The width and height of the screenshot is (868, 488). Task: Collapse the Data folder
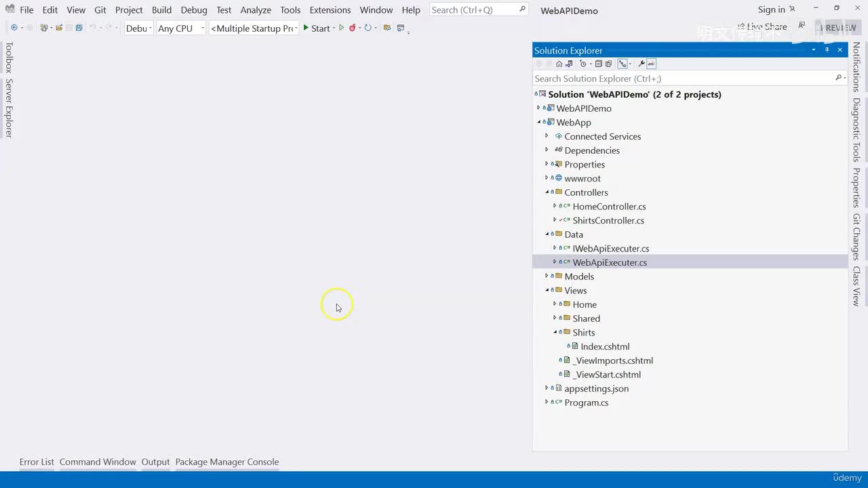547,235
